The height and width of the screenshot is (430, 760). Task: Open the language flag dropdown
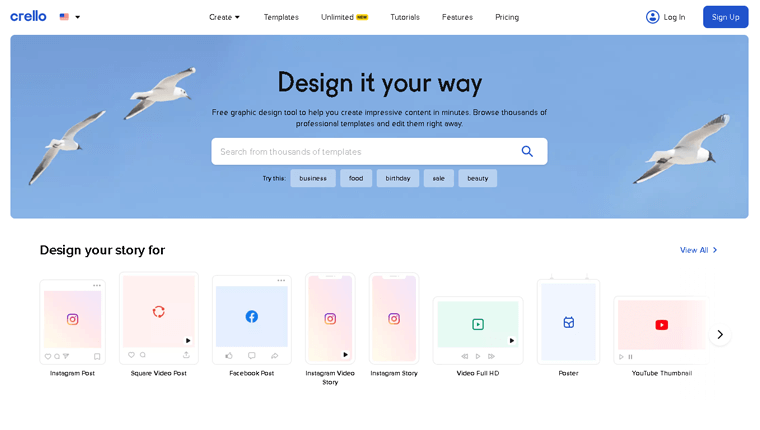point(69,17)
